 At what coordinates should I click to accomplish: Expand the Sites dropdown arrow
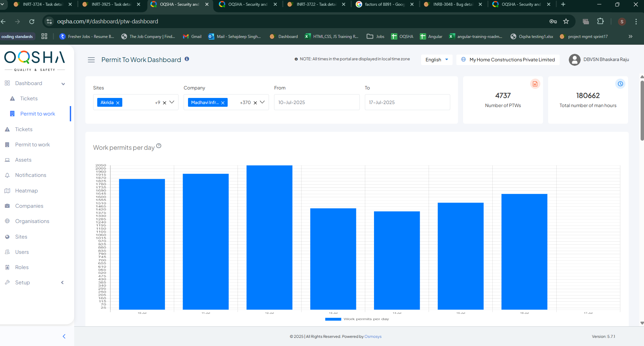coord(172,102)
